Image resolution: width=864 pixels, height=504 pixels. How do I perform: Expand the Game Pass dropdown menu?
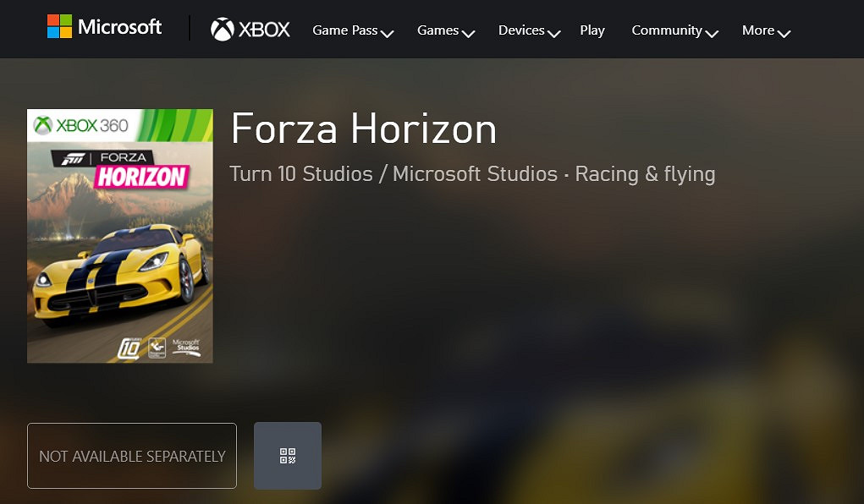click(x=353, y=30)
